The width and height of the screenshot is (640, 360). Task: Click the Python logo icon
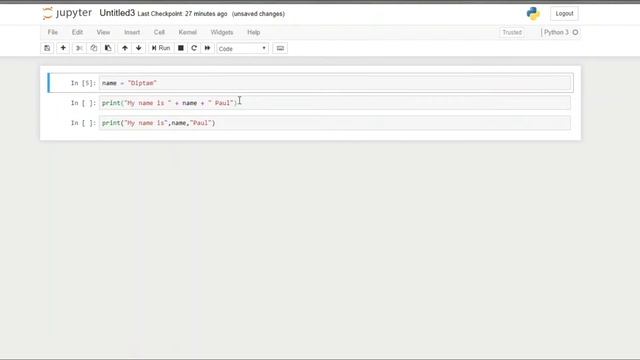533,13
